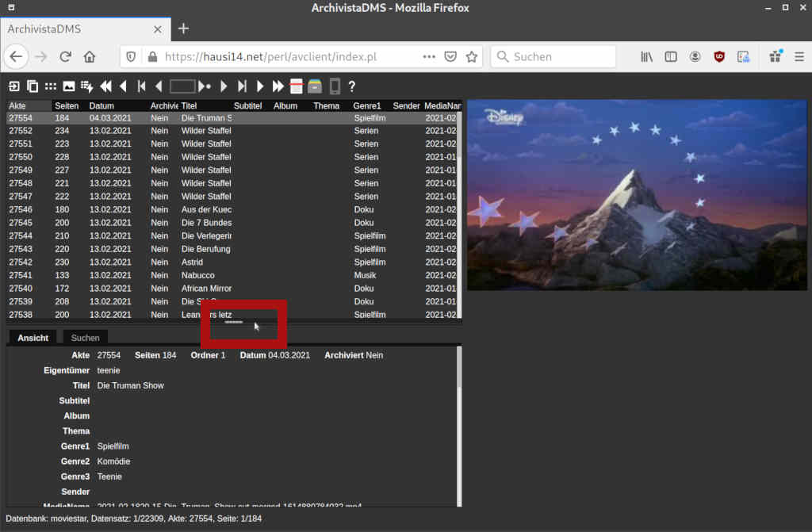Bookmark this page with the star icon
This screenshot has width=812, height=532.
click(471, 56)
